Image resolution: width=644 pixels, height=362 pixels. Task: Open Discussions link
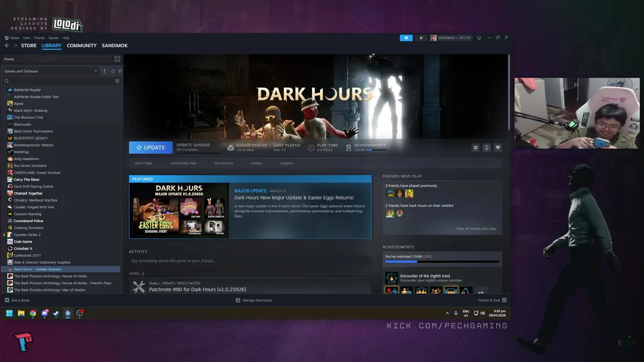[x=224, y=163]
